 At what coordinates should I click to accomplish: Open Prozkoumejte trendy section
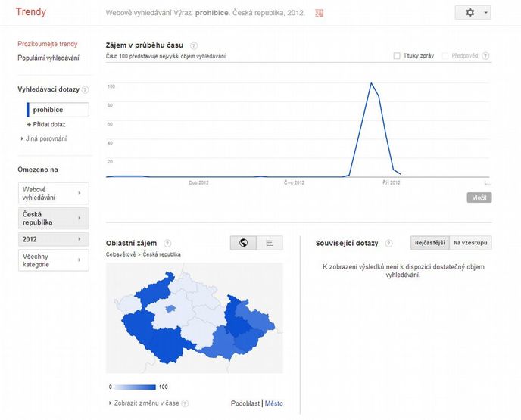coord(47,44)
